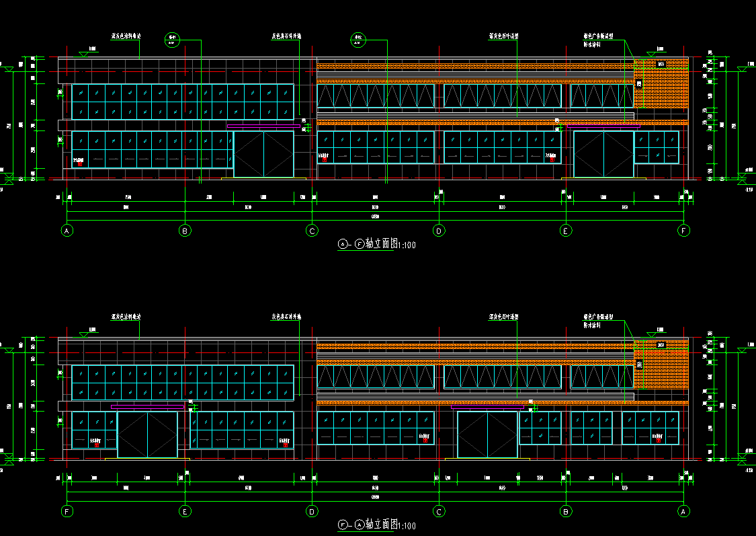The image size is (756, 536).
Task: Select axis bubble F in upper elevation
Action: [x=683, y=231]
